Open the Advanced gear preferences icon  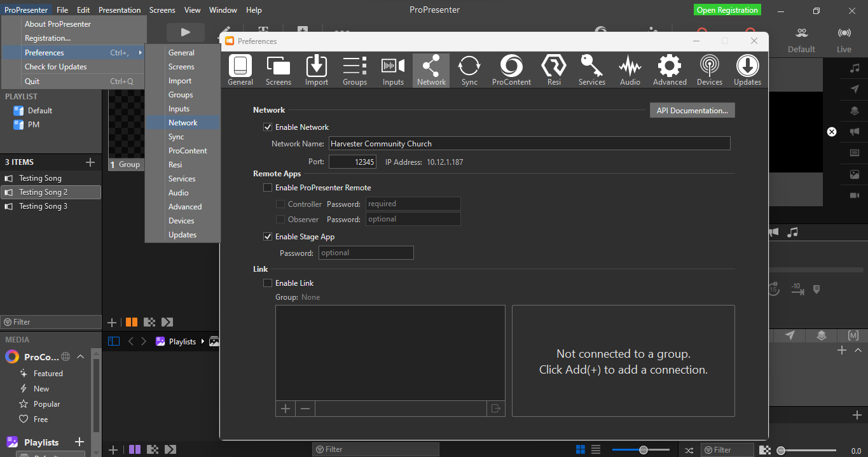(x=670, y=70)
